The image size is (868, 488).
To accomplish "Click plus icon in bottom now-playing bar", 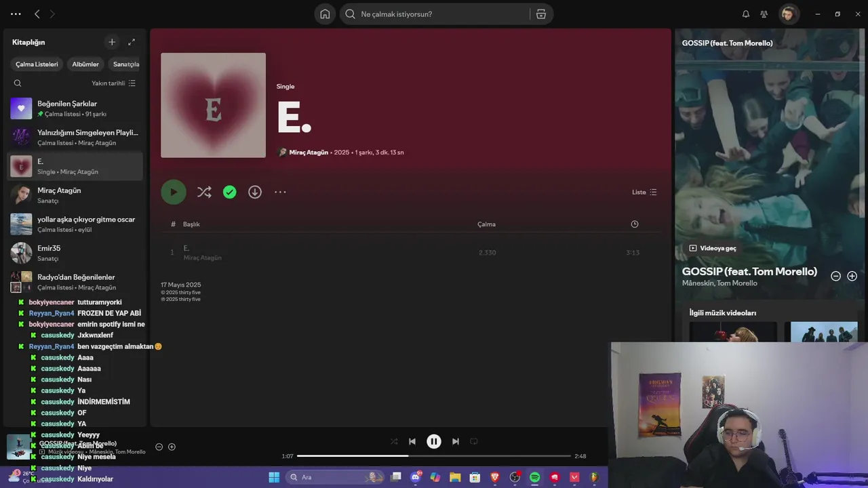I will [172, 447].
